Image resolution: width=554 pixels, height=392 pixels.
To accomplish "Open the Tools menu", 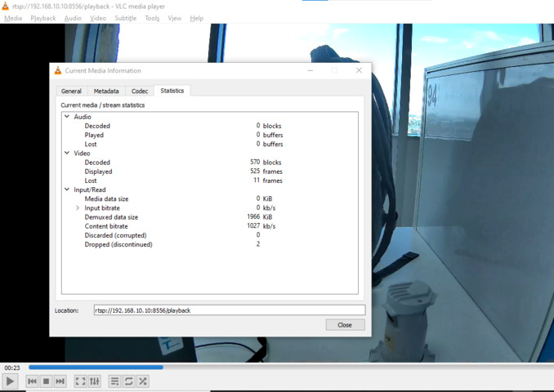I will 152,18.
